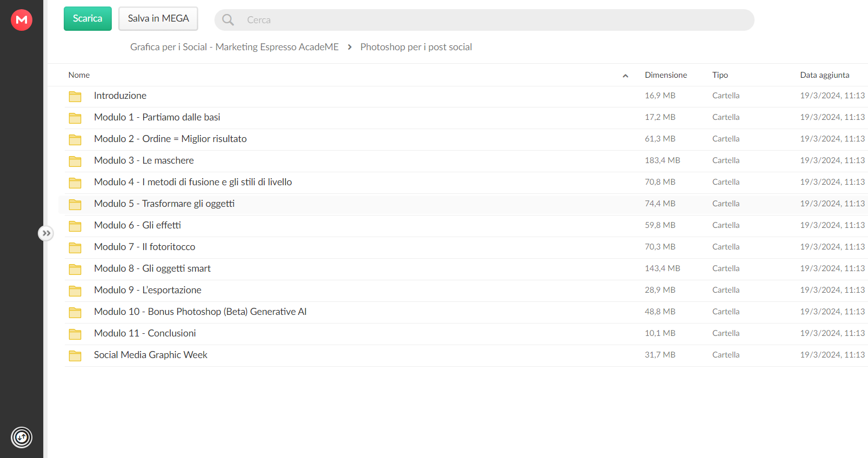Select Modulo 5 - Trasformare gli oggetti
The image size is (868, 458).
click(x=164, y=204)
